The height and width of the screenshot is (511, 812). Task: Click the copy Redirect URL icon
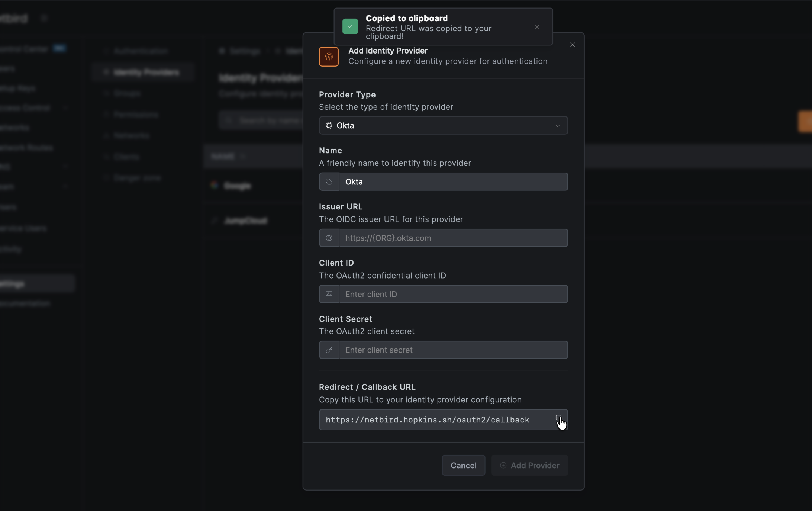(558, 418)
